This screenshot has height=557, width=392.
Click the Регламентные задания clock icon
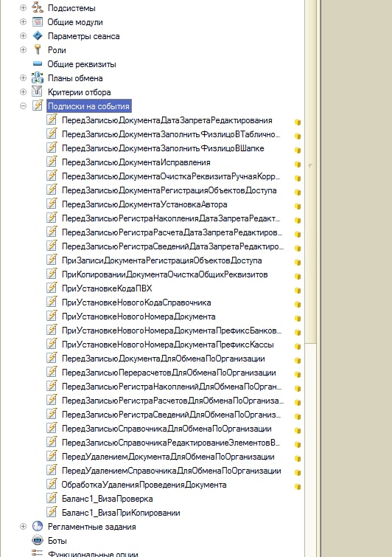[38, 526]
